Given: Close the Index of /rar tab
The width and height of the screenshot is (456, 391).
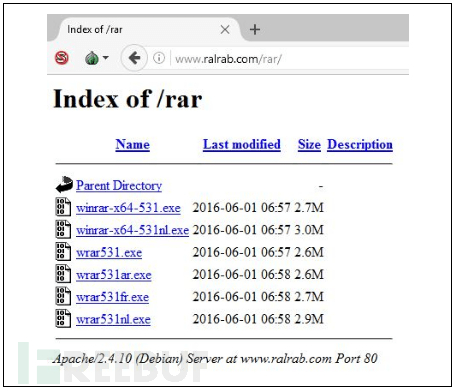Looking at the screenshot, I should (225, 30).
